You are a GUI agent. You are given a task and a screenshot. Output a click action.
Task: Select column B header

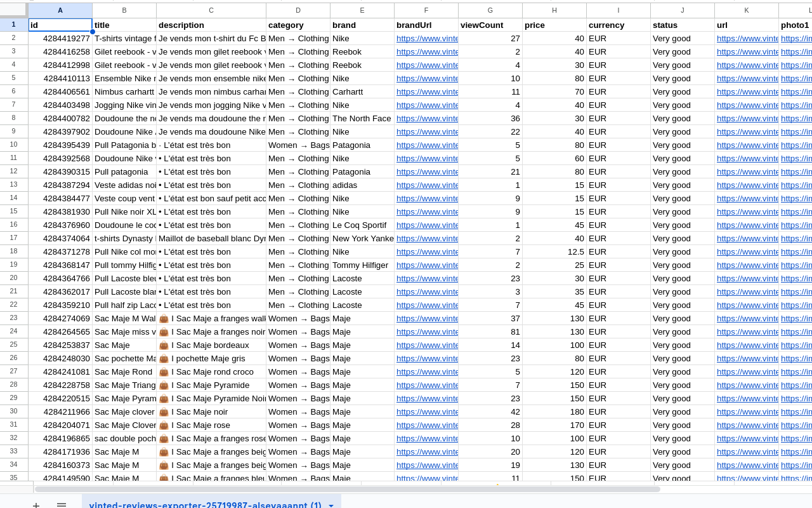coord(124,11)
